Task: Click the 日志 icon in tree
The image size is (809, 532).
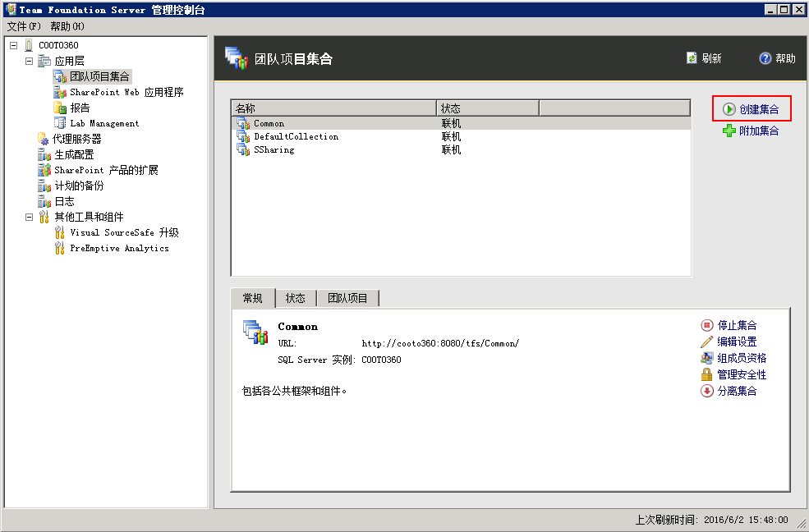Action: click(x=44, y=201)
